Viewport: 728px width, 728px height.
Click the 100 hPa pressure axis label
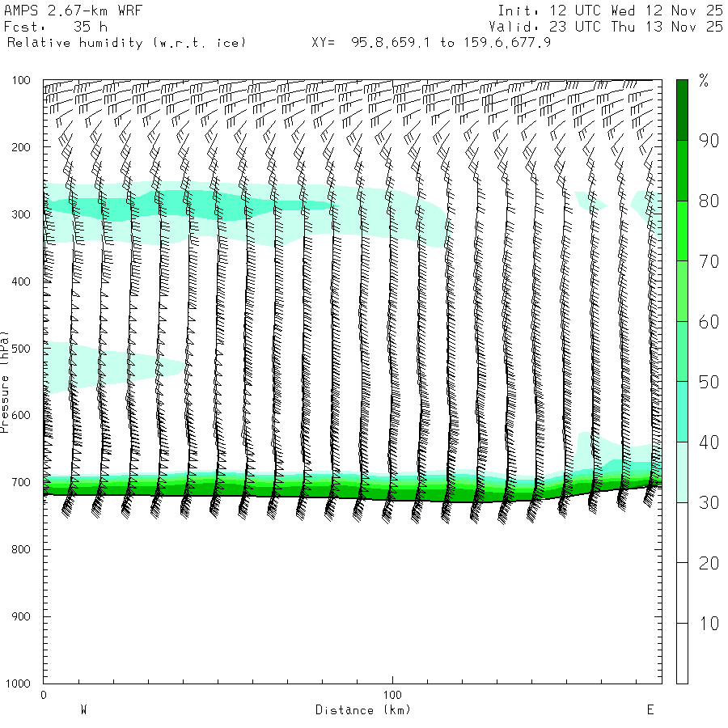pyautogui.click(x=21, y=80)
